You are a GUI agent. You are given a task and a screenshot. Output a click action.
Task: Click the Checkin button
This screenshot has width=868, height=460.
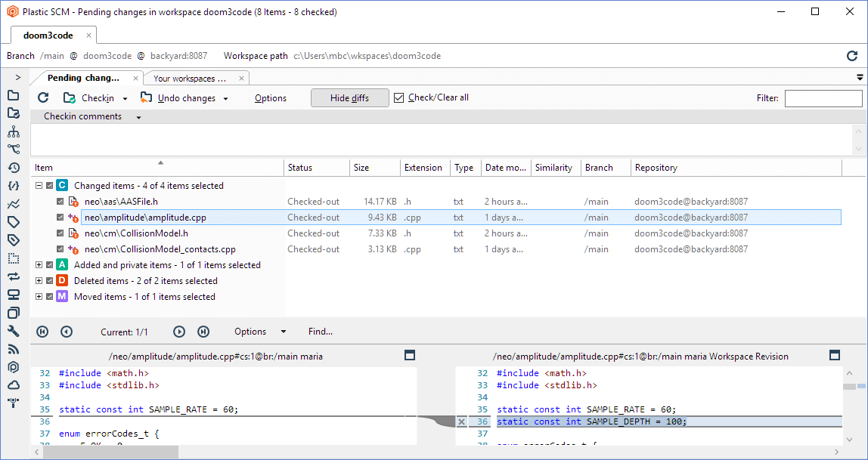[x=88, y=98]
